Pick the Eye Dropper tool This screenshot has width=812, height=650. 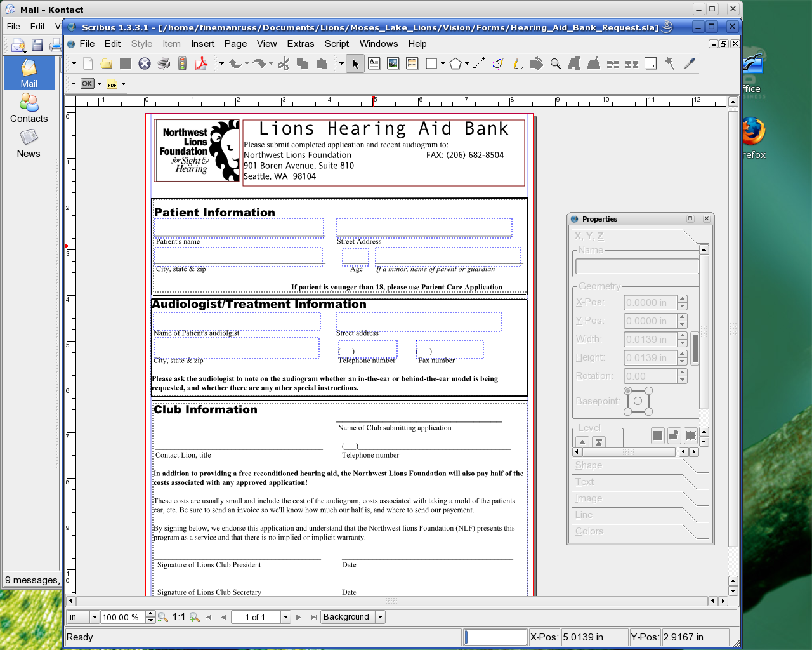click(x=689, y=63)
